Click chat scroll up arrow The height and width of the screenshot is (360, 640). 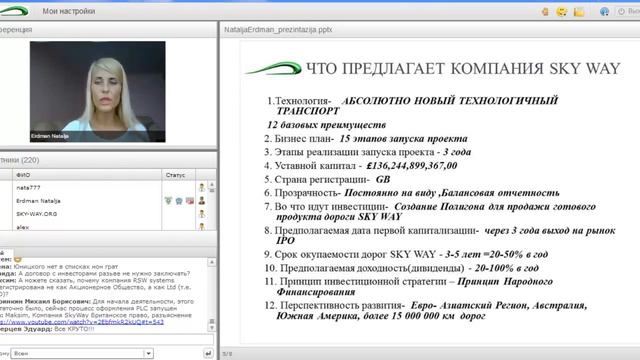pos(212,262)
